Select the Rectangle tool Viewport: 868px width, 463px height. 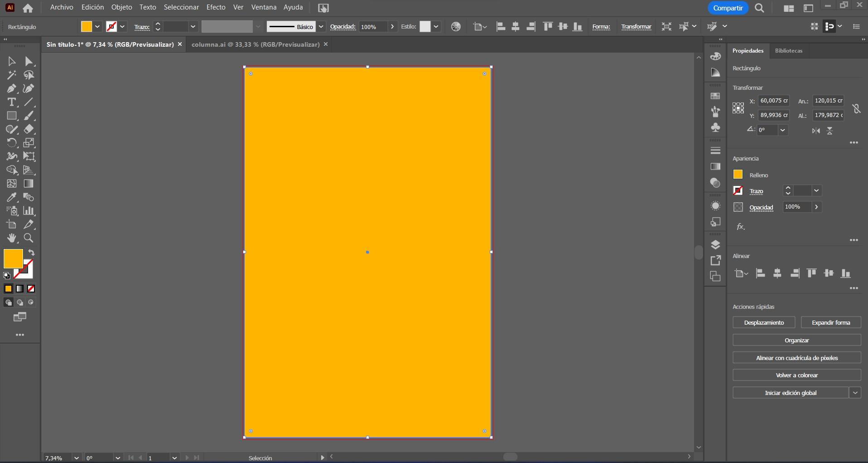pyautogui.click(x=12, y=116)
